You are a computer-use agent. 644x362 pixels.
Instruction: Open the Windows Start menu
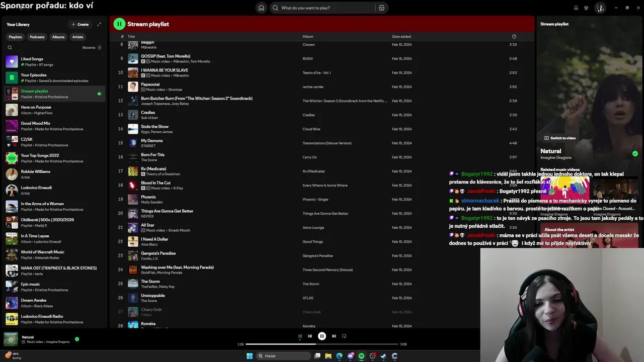[x=249, y=355]
